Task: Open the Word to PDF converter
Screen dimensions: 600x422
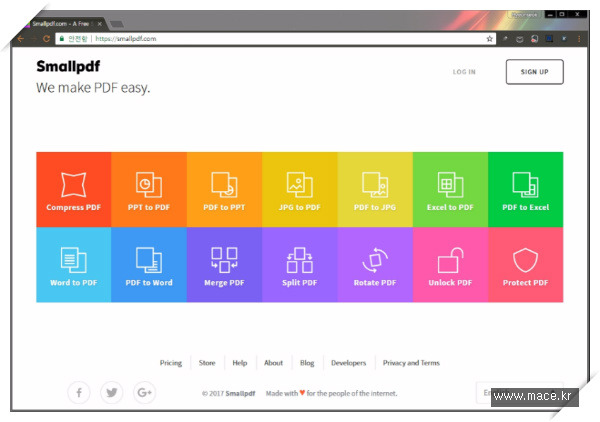Action: [73, 265]
